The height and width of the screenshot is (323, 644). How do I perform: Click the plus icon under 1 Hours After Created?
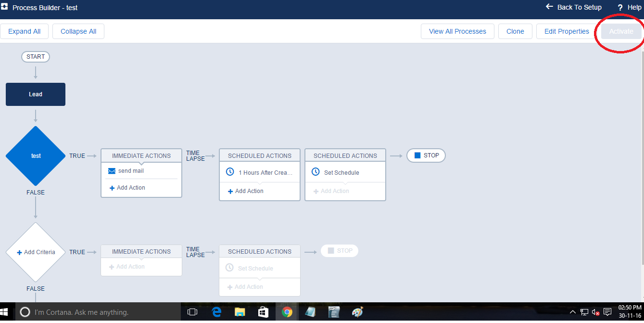[230, 191]
